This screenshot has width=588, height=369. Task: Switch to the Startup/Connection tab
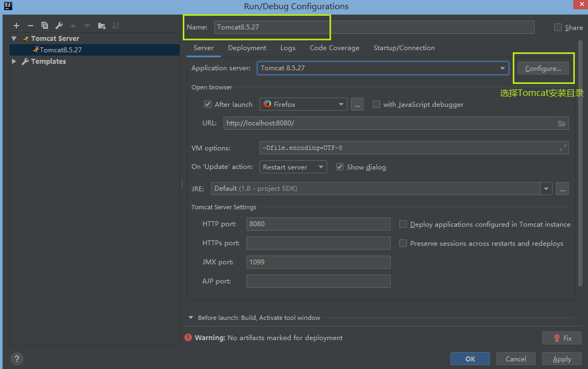pyautogui.click(x=404, y=48)
